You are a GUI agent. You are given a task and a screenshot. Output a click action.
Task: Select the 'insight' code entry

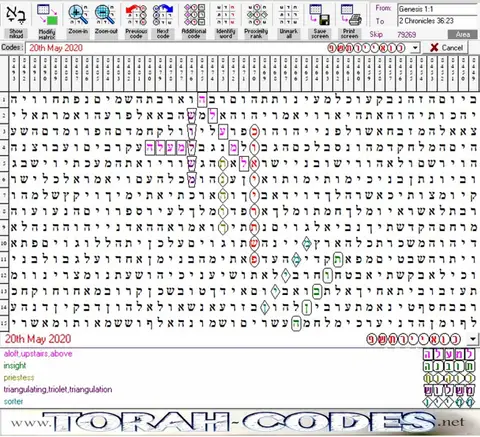15,366
